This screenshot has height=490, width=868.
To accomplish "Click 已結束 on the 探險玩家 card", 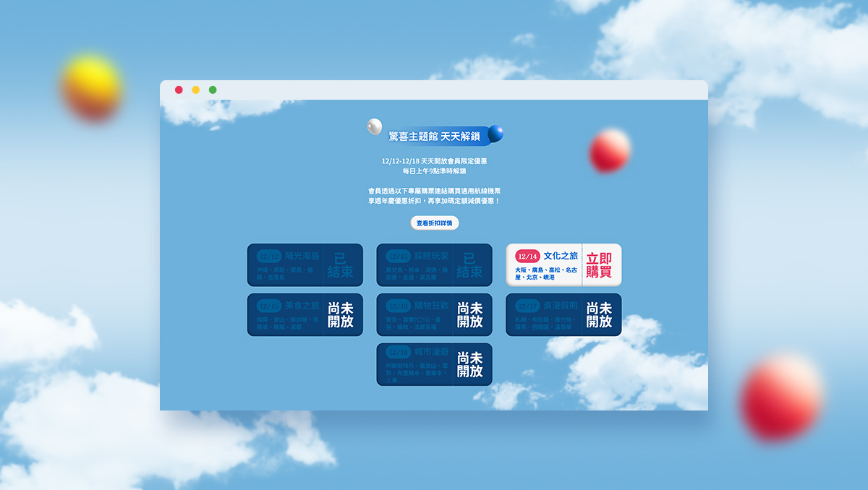I will [x=469, y=265].
